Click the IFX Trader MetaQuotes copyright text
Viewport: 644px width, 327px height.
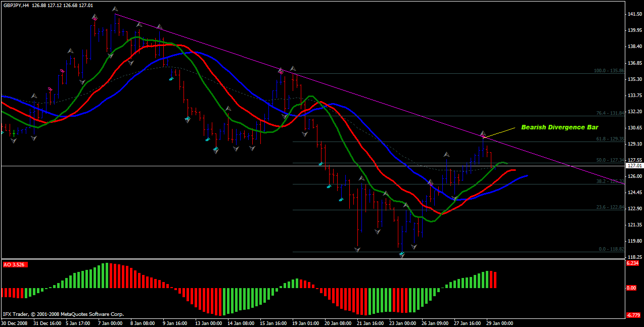tap(63, 314)
